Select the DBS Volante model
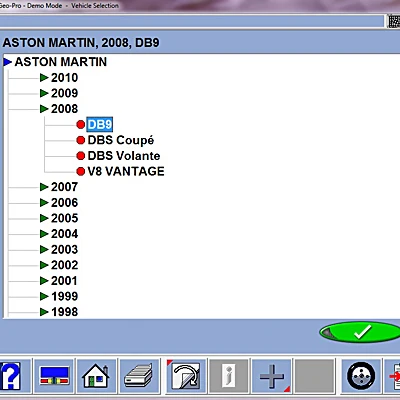Image resolution: width=400 pixels, height=400 pixels. [124, 156]
